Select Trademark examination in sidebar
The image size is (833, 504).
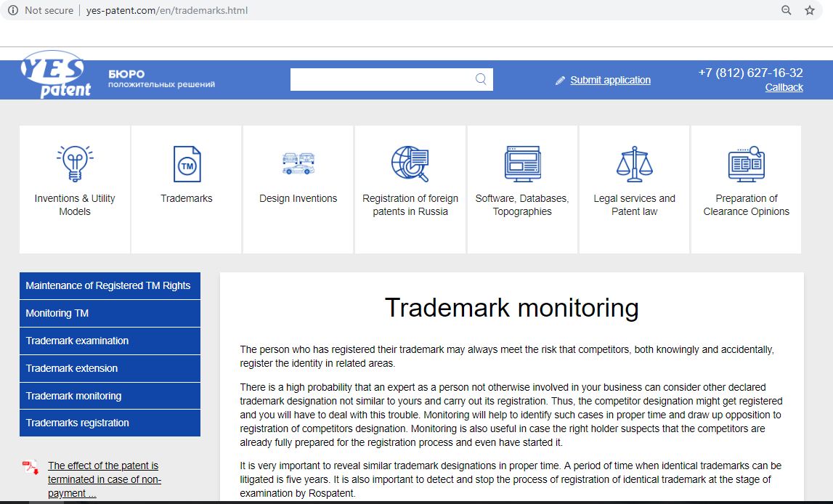pyautogui.click(x=110, y=341)
